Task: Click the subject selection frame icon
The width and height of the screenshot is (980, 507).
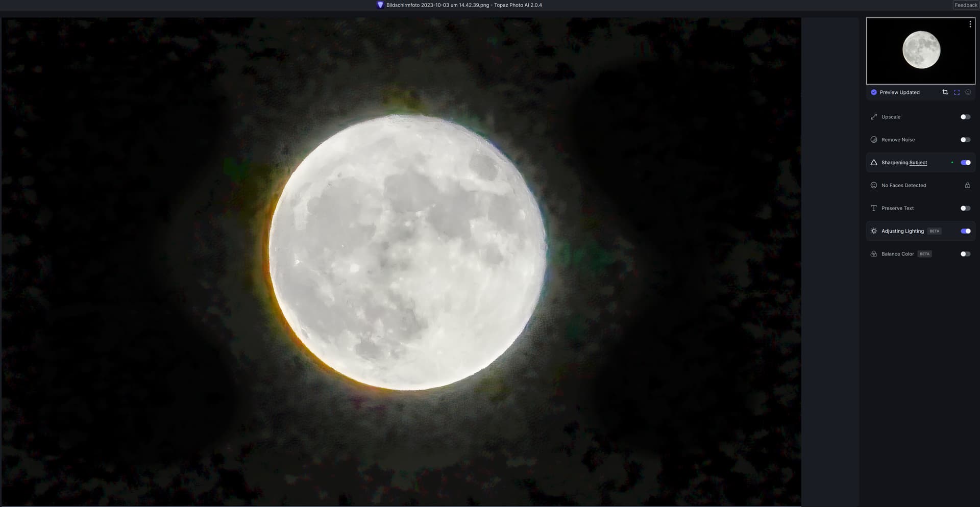Action: 957,92
